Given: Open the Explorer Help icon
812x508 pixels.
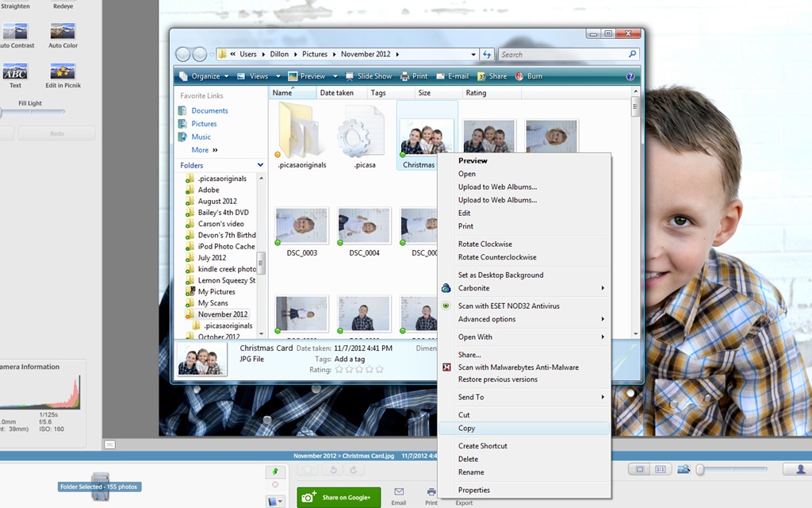Looking at the screenshot, I should 630,76.
